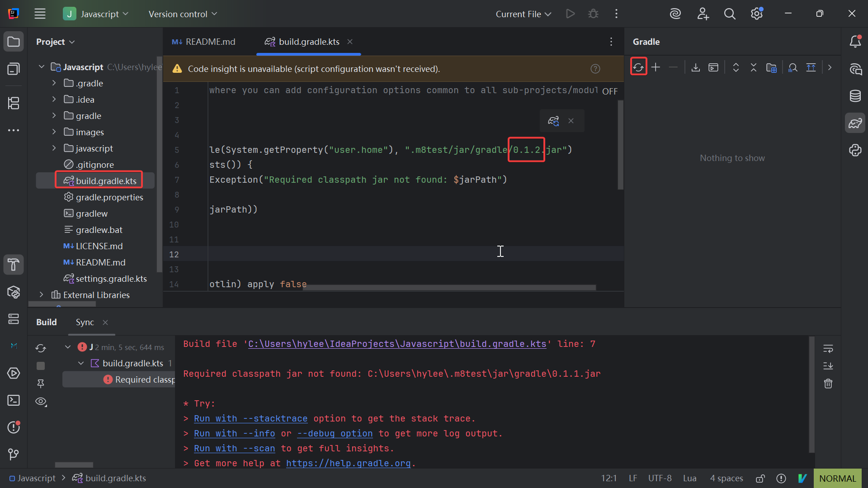
Task: Toggle the soft-wrap icon in build output
Action: 828,349
